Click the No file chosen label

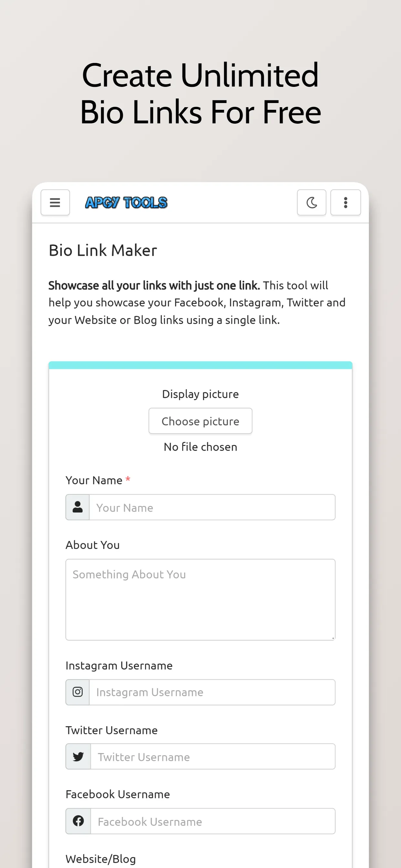click(x=200, y=447)
